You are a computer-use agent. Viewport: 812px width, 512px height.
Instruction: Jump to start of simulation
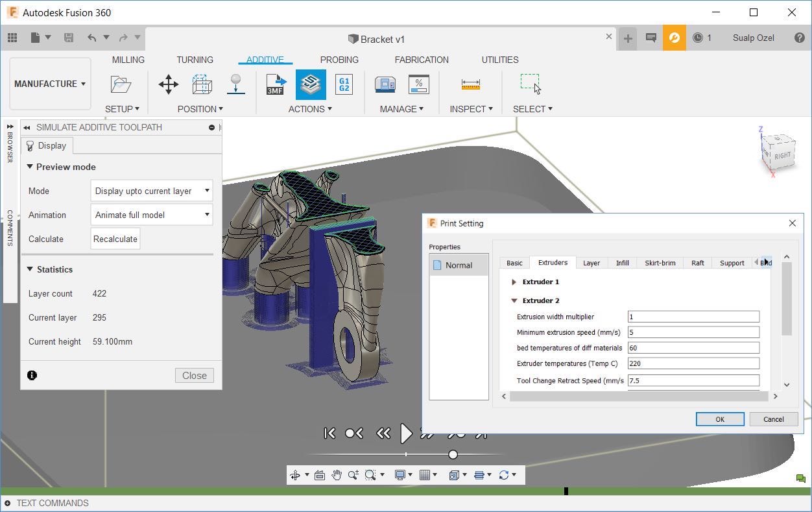coord(329,433)
